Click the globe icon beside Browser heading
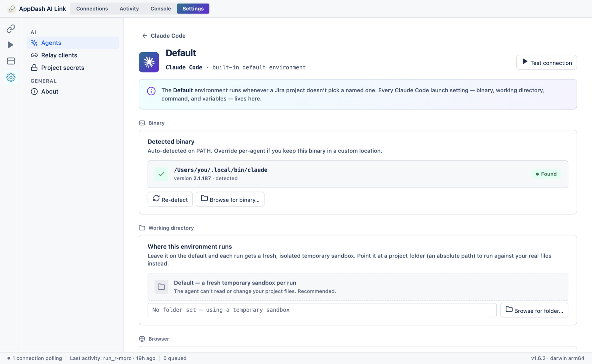 142,339
